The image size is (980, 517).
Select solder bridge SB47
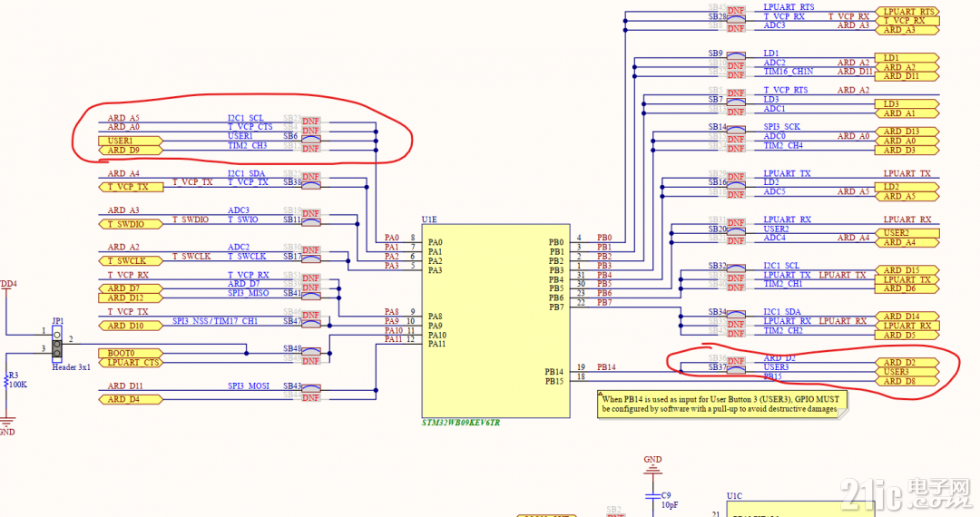tap(310, 324)
